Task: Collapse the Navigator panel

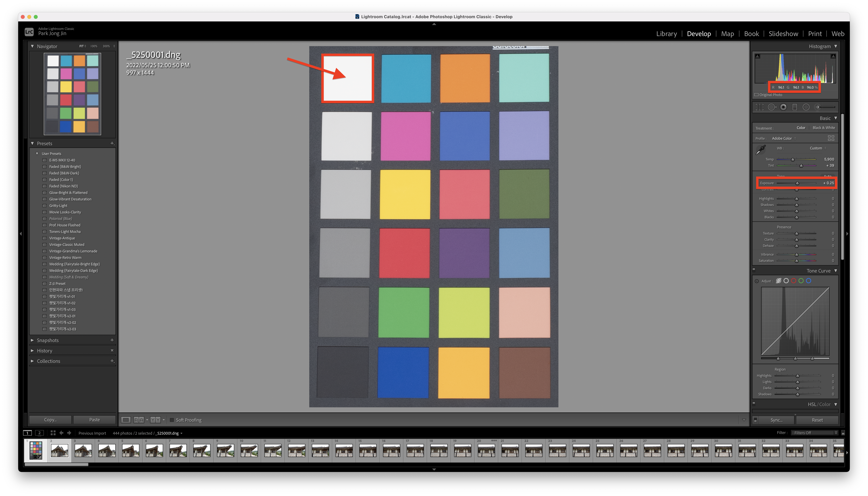Action: pyautogui.click(x=32, y=46)
